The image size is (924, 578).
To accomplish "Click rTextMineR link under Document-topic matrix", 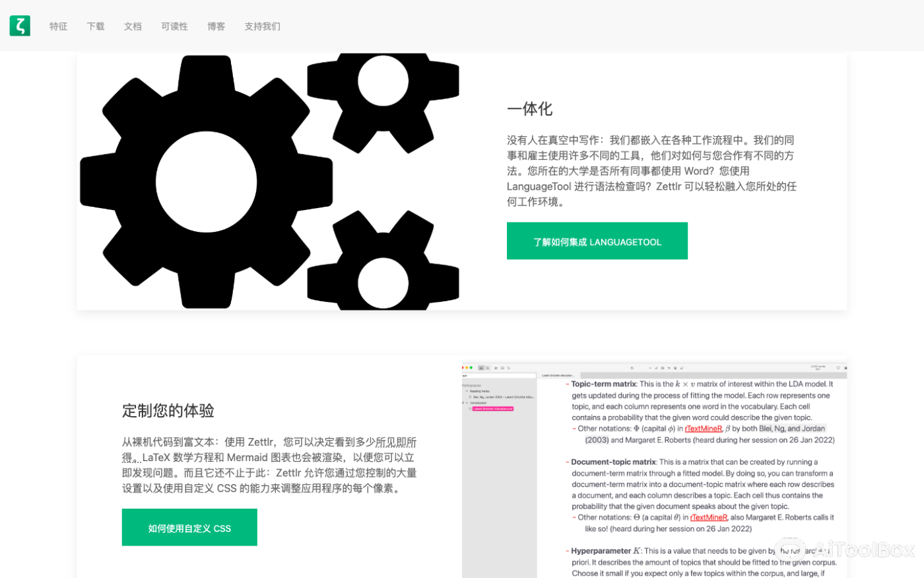I will (708, 518).
